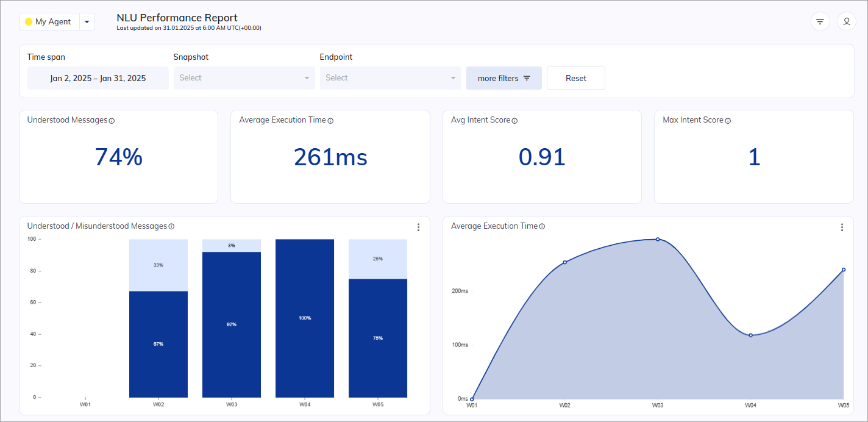Click info icon on Average Execution Time card
The image size is (868, 422).
point(330,121)
